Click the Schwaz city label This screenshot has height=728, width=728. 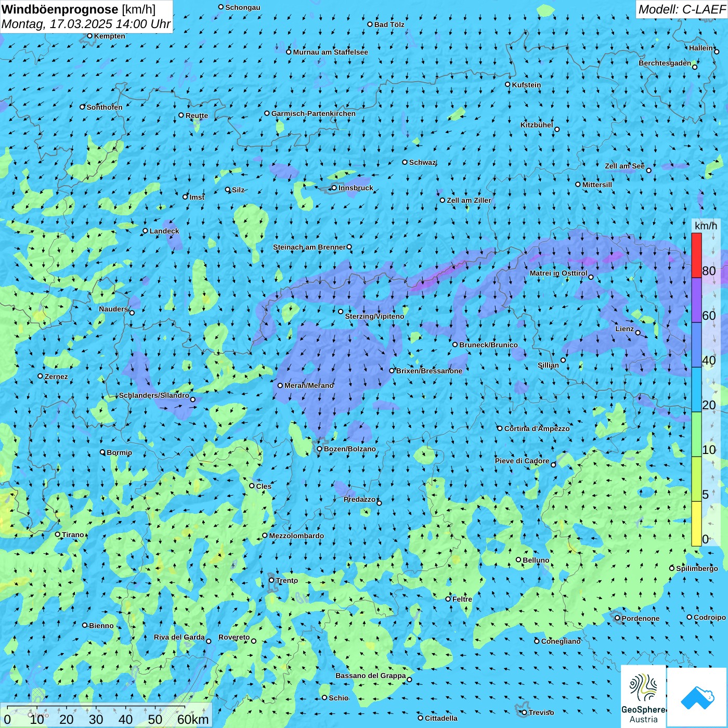[422, 162]
